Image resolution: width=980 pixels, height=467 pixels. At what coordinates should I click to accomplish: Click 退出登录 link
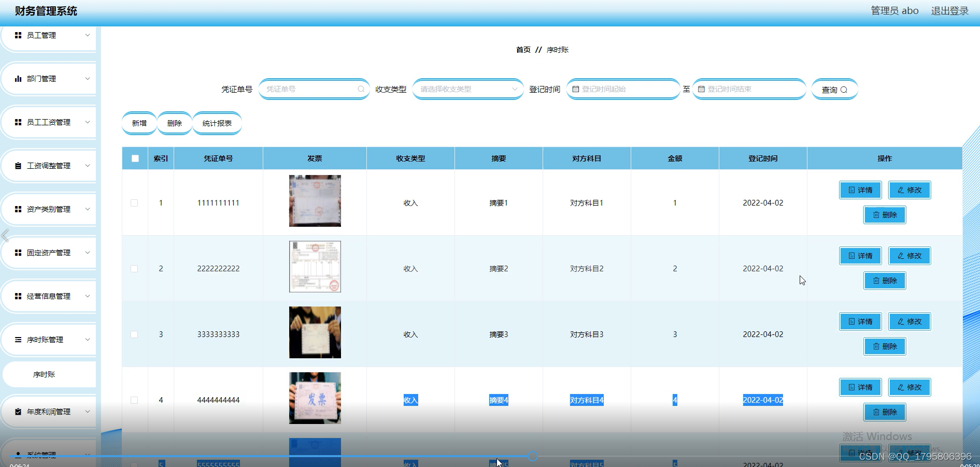[949, 11]
